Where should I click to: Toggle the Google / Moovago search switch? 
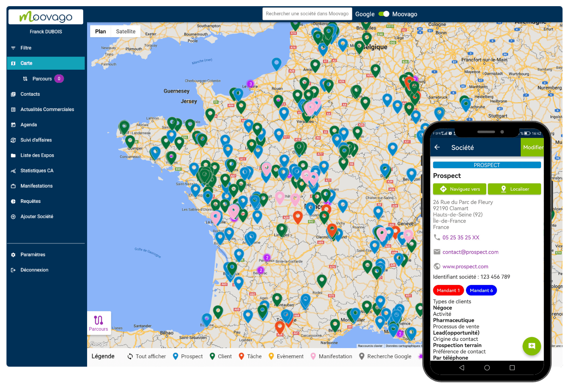point(384,14)
